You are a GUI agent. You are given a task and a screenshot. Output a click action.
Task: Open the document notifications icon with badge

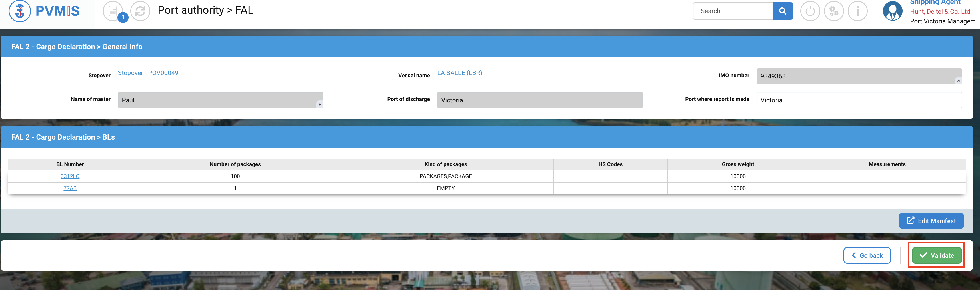coord(113,11)
